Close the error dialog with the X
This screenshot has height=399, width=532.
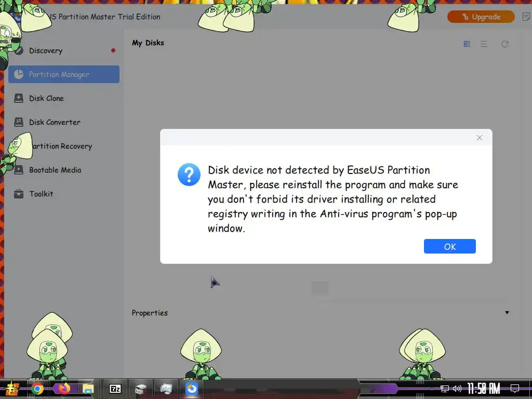click(479, 138)
